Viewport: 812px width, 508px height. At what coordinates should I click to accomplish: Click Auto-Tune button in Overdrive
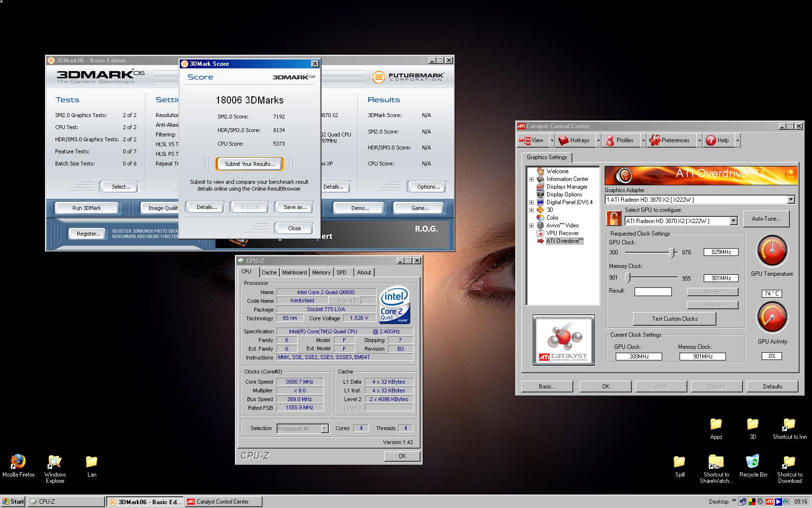[766, 219]
